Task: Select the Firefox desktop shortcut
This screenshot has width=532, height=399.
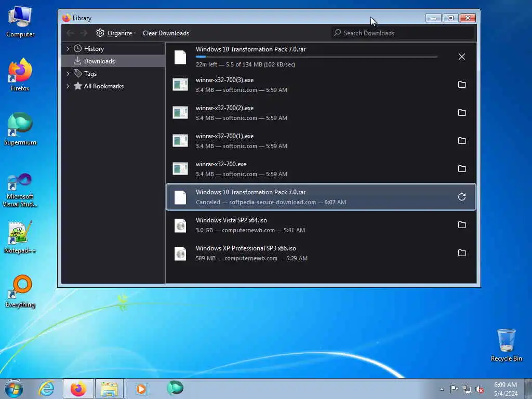Action: [x=20, y=75]
